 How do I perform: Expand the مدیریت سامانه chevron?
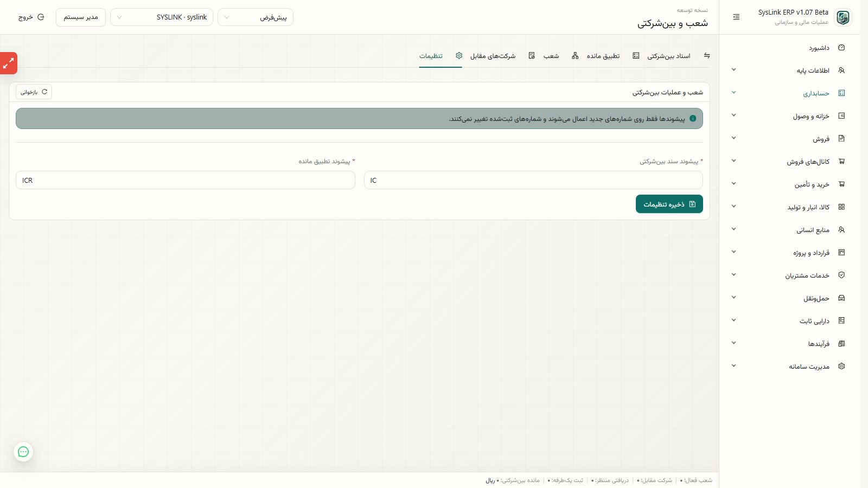click(733, 366)
